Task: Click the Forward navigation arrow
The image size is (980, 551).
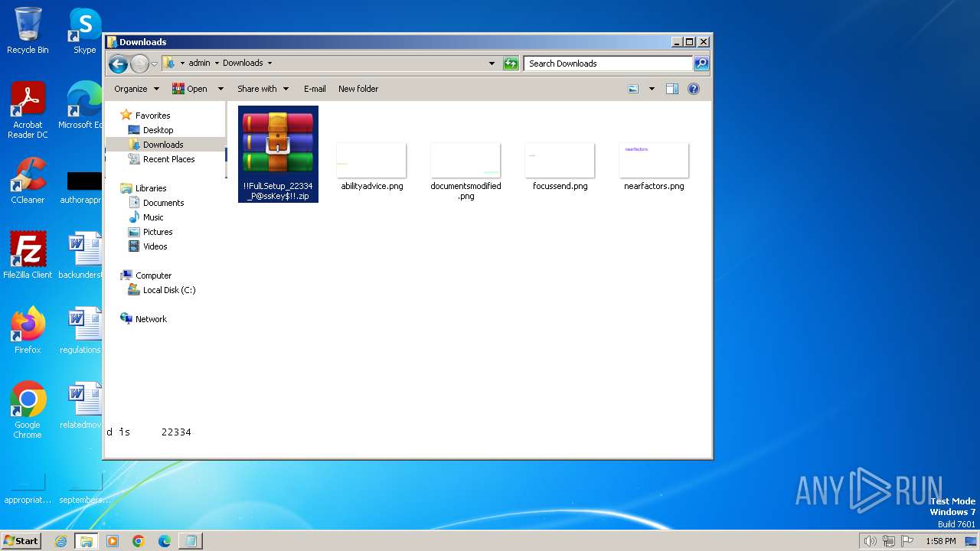Action: coord(139,64)
